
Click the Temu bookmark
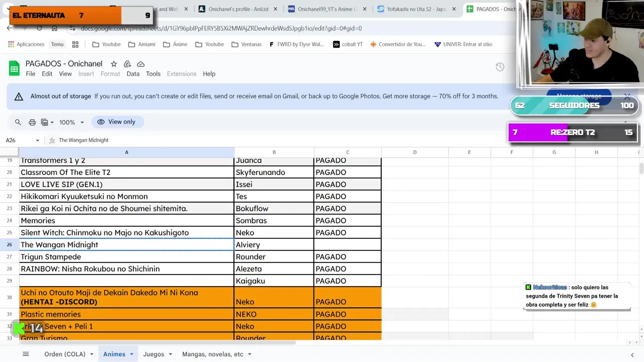click(x=57, y=44)
